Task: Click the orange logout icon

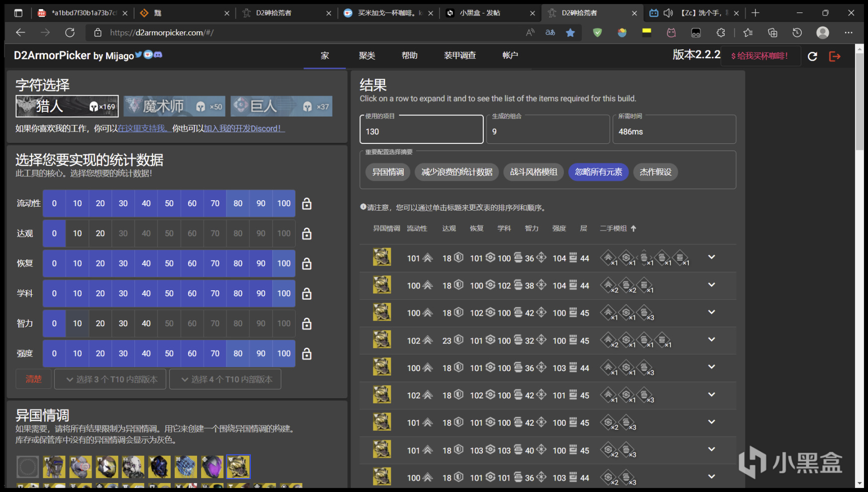Action: click(x=835, y=56)
